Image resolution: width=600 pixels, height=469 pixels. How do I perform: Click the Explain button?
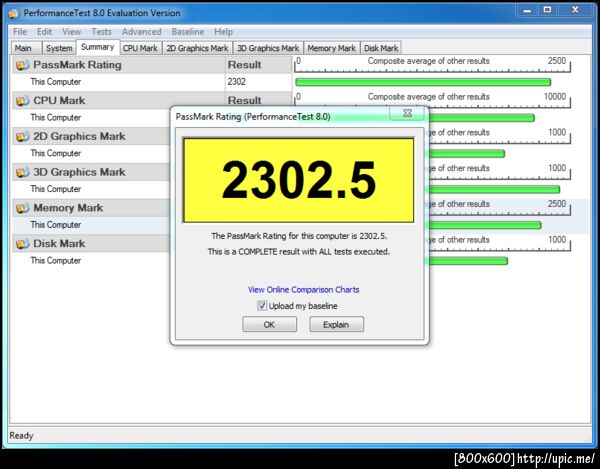point(336,324)
